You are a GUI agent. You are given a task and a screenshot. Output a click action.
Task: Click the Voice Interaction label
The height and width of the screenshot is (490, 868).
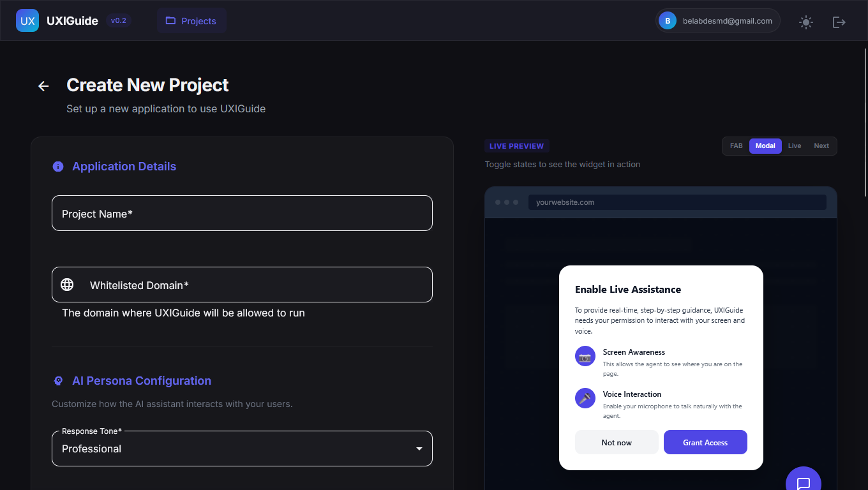pyautogui.click(x=632, y=394)
